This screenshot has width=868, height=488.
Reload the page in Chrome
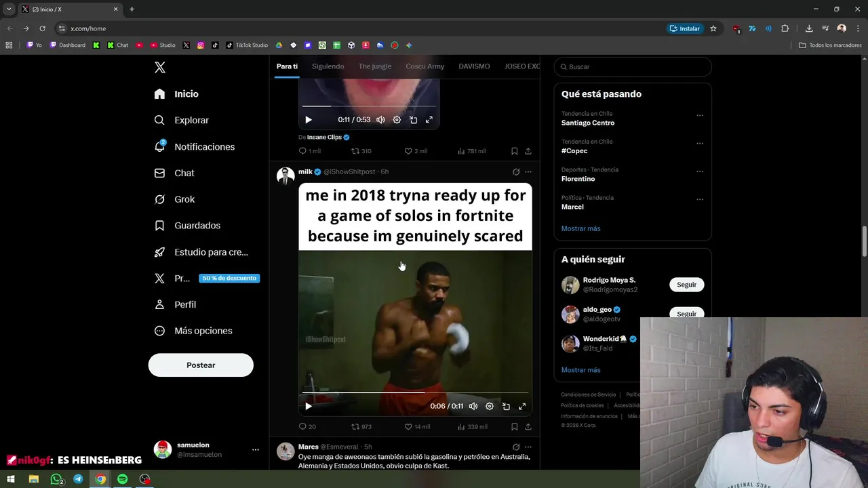[x=42, y=28]
